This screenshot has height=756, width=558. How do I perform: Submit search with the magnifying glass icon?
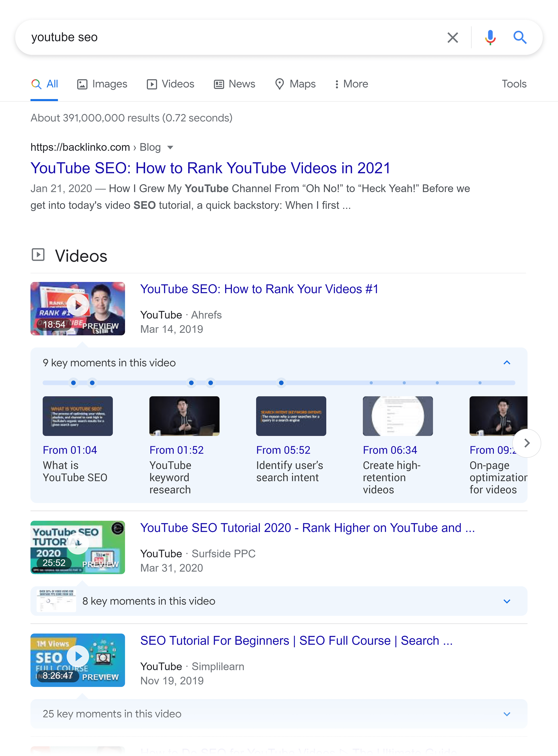pyautogui.click(x=520, y=37)
